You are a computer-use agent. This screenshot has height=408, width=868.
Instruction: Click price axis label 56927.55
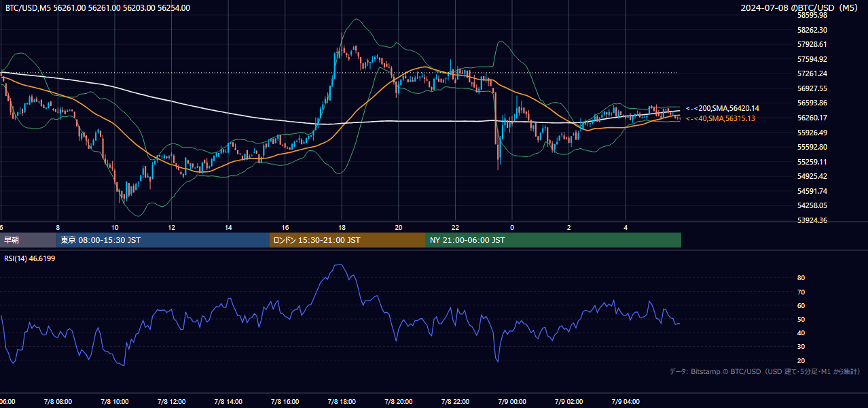tap(812, 88)
